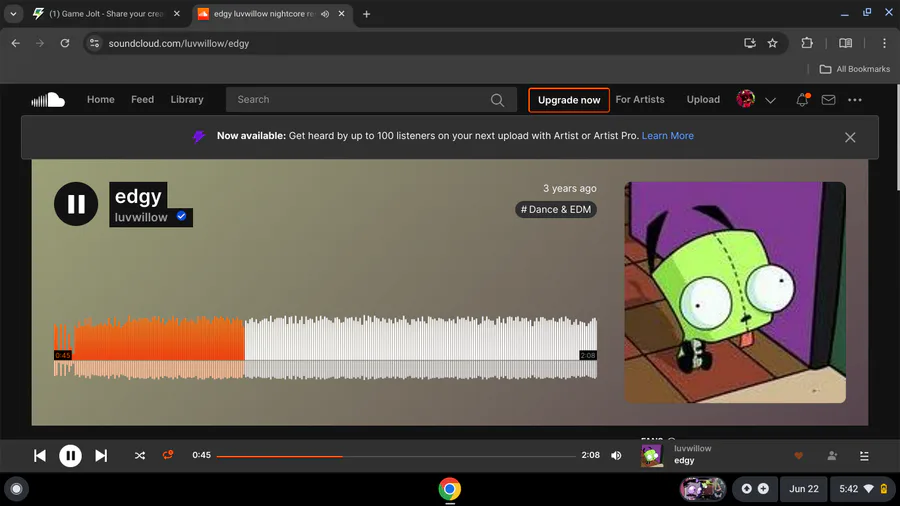
Task: Go back in browser history
Action: pyautogui.click(x=15, y=43)
